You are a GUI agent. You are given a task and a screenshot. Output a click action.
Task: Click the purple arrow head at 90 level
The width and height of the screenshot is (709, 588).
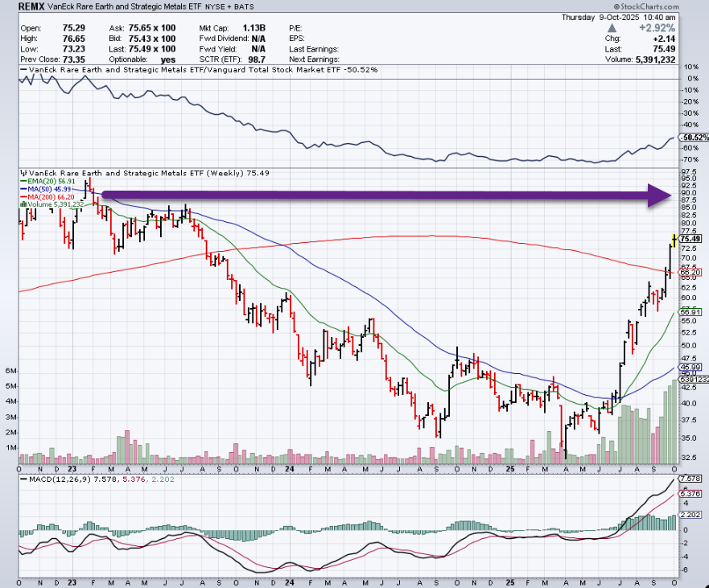point(662,194)
